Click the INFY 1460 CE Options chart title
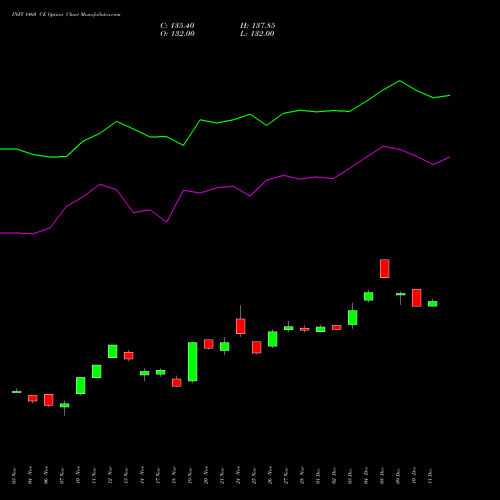Screen dimensions: 500x500 click(x=66, y=15)
